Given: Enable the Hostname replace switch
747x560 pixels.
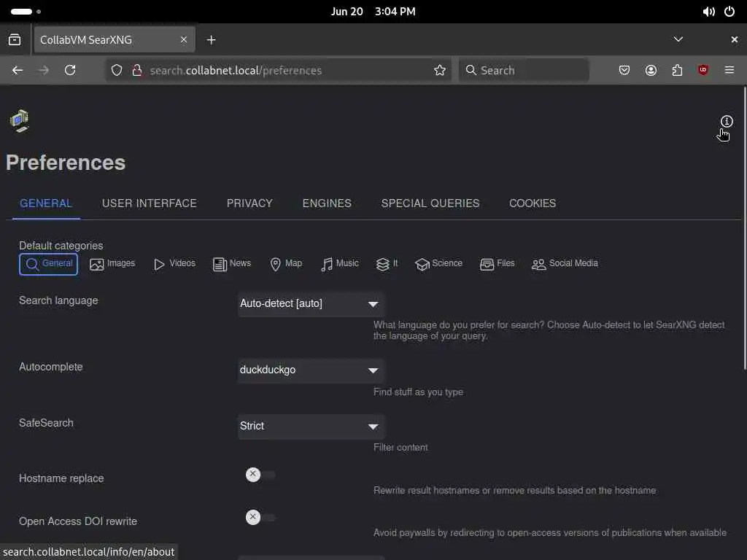Looking at the screenshot, I should (x=260, y=475).
